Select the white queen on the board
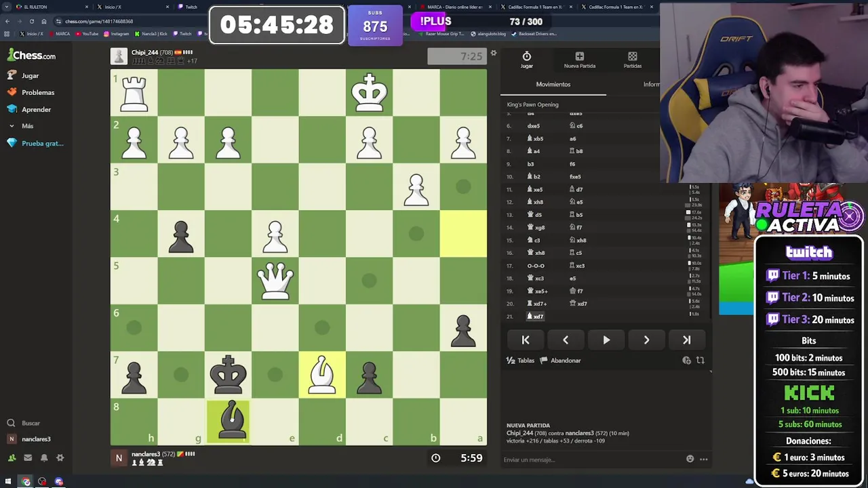 pyautogui.click(x=275, y=280)
